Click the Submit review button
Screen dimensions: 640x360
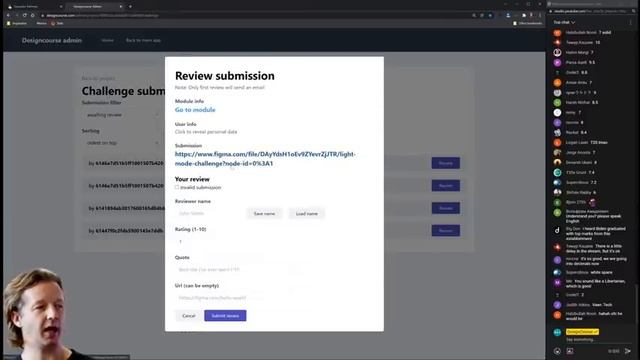point(225,316)
